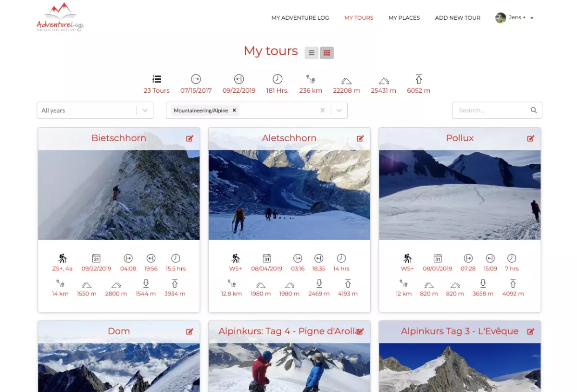This screenshot has height=392, width=577.
Task: Open the tour type filter dropdown arrow
Action: pyautogui.click(x=339, y=110)
